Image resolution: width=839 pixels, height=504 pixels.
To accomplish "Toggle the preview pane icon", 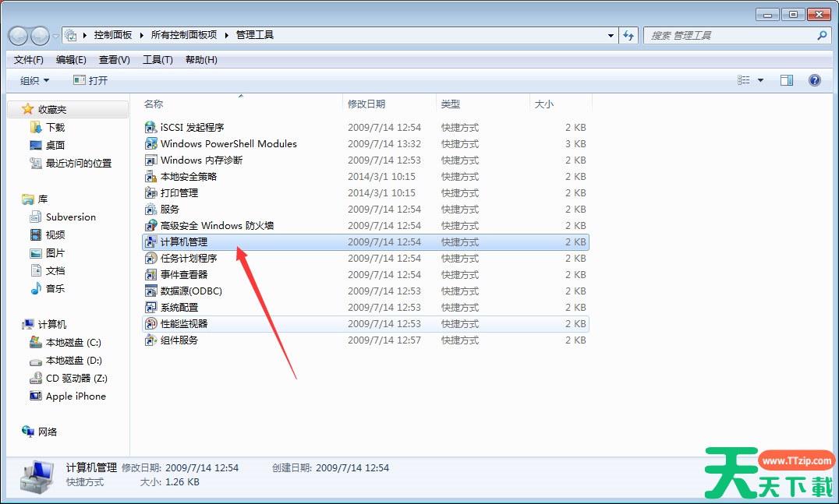I will click(787, 80).
